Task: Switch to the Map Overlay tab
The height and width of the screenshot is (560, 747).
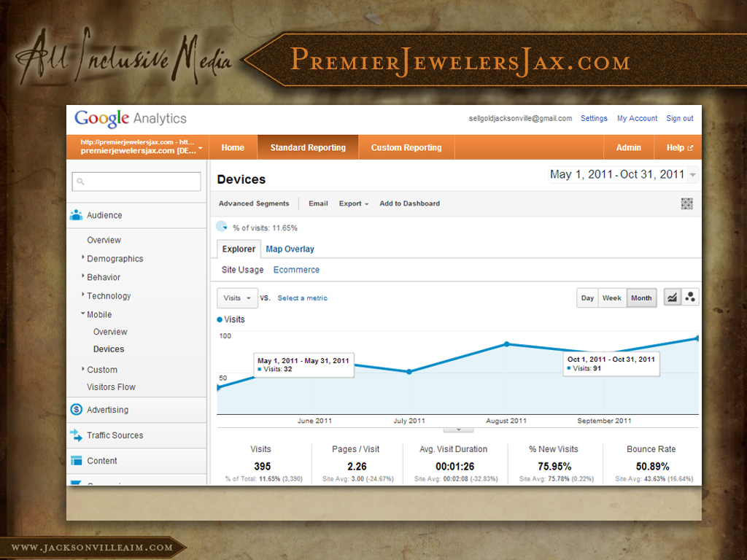Action: point(290,249)
